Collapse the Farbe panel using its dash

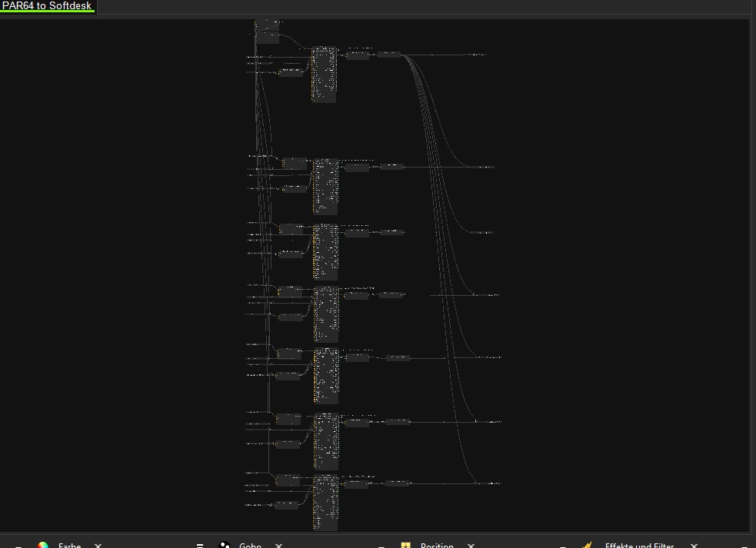[x=18, y=545]
